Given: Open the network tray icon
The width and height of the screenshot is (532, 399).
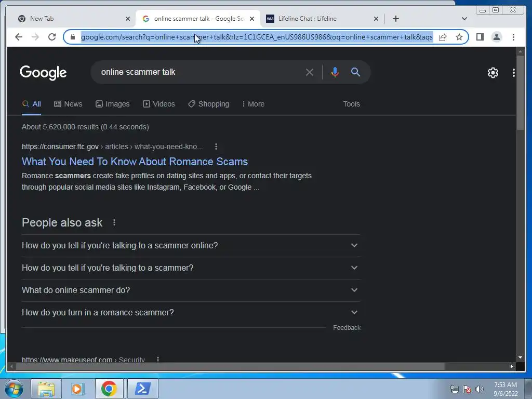Looking at the screenshot, I should pos(454,389).
